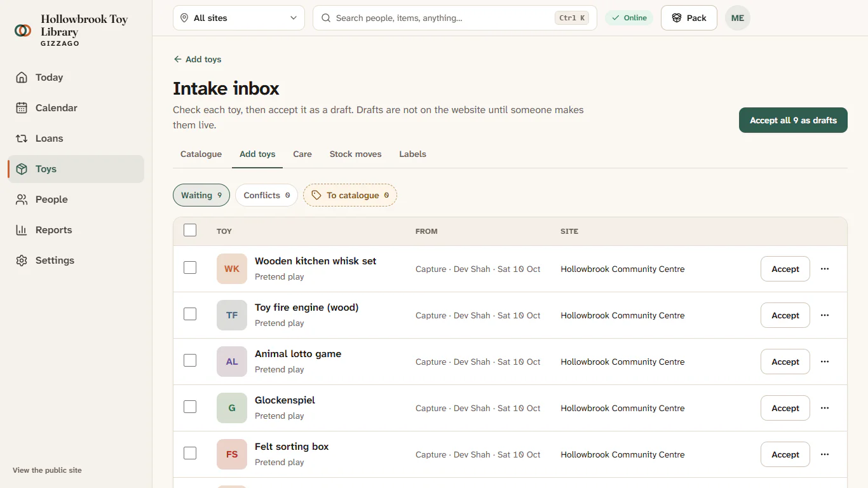The height and width of the screenshot is (488, 868).
Task: Accept the Felt sorting box
Action: pos(785,454)
